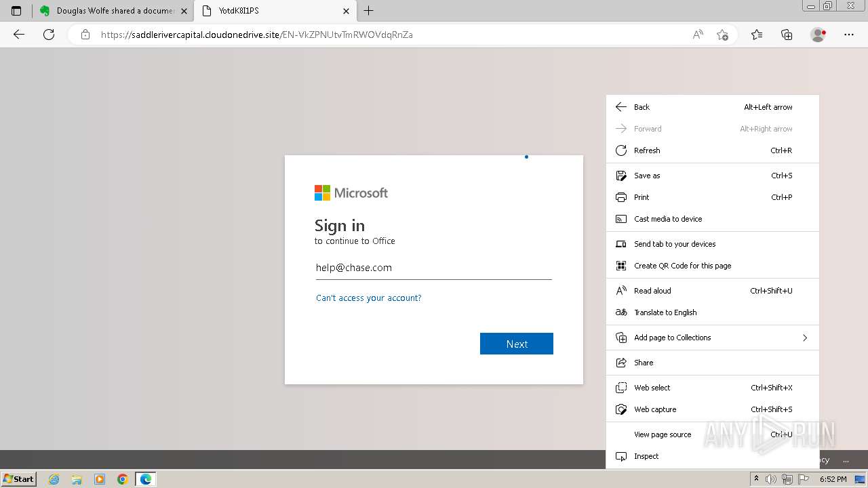Screen dimensions: 868x488
Task: Open the media player taskbar icon
Action: coord(100,479)
